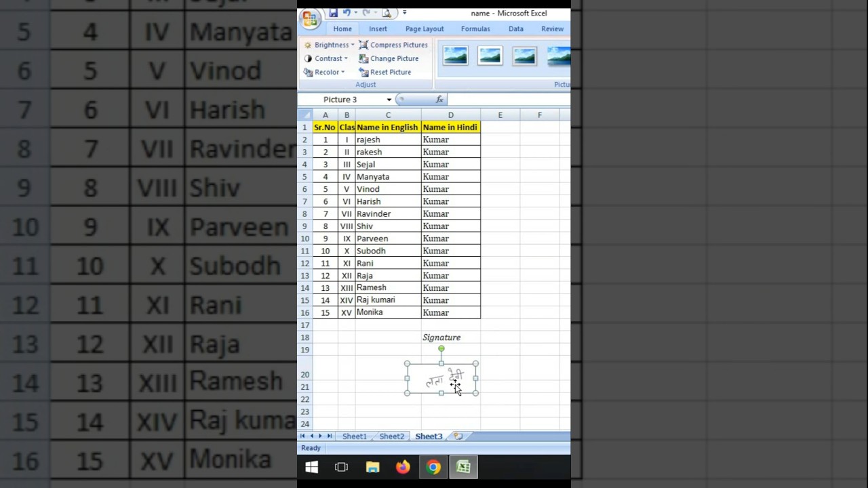This screenshot has width=868, height=488.
Task: Select column E header
Action: click(x=500, y=115)
